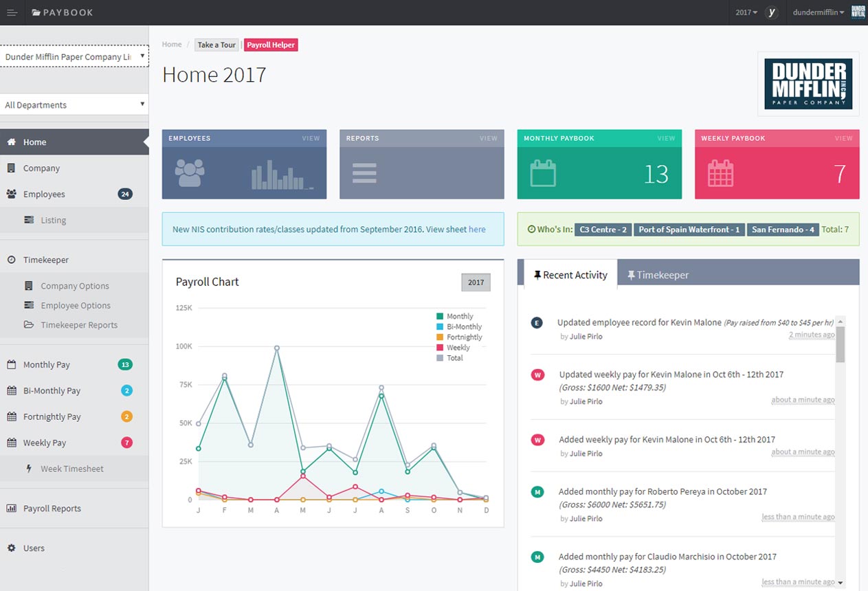Toggle the hamburger sidebar menu
Screen dimensions: 868x591
(x=12, y=12)
